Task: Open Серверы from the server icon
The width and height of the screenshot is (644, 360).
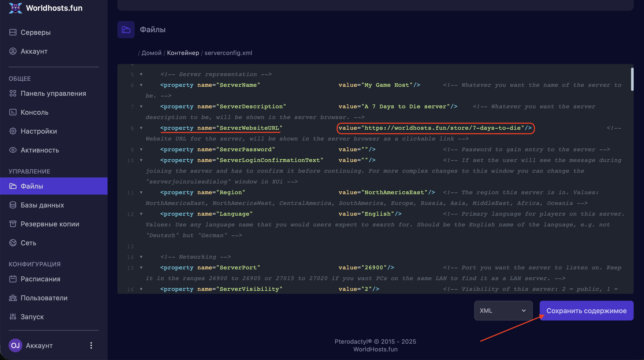Action: [x=13, y=32]
